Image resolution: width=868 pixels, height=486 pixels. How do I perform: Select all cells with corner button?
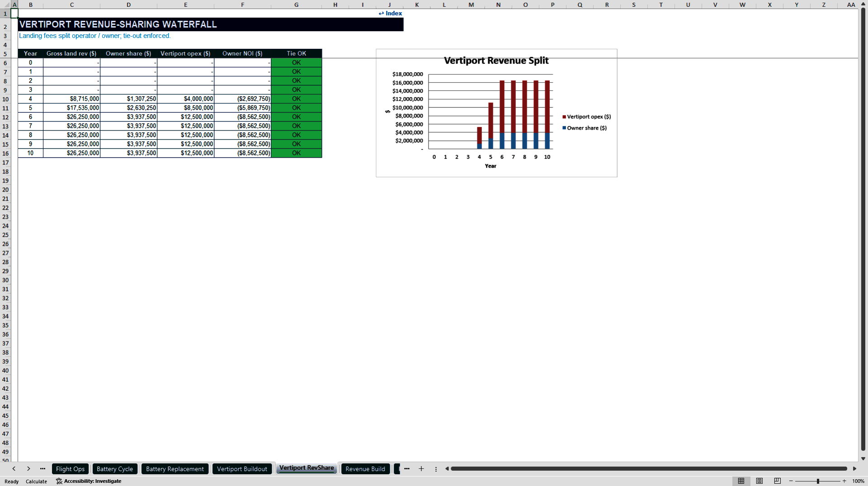click(x=5, y=5)
